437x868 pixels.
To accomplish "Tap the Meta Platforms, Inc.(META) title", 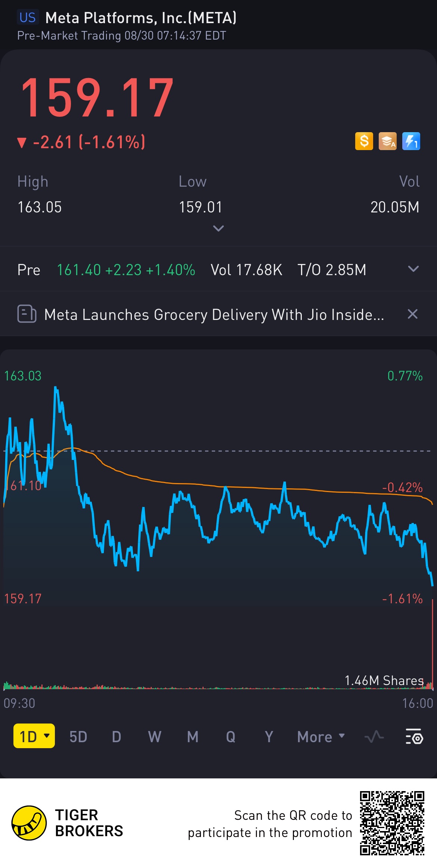I will [141, 18].
